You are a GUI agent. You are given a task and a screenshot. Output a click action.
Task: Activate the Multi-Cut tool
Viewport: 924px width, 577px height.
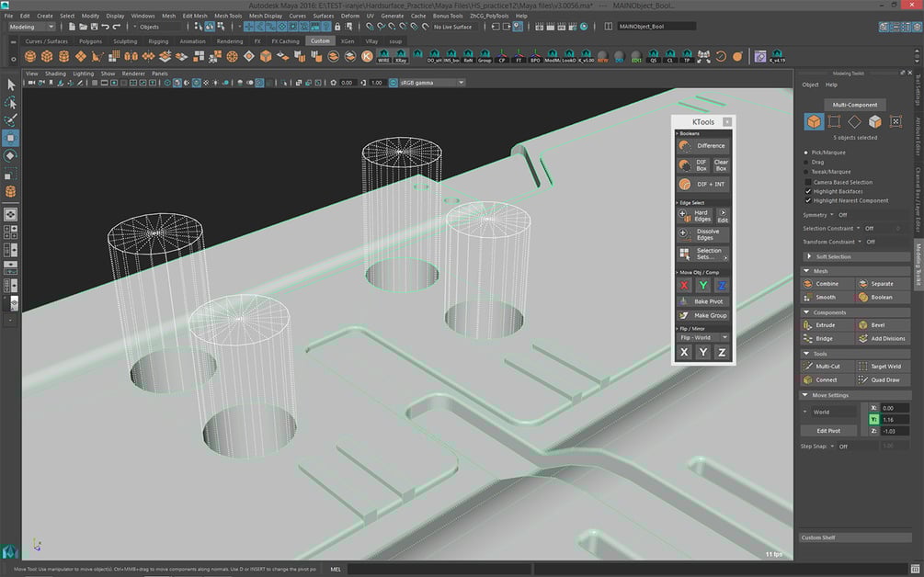point(827,367)
